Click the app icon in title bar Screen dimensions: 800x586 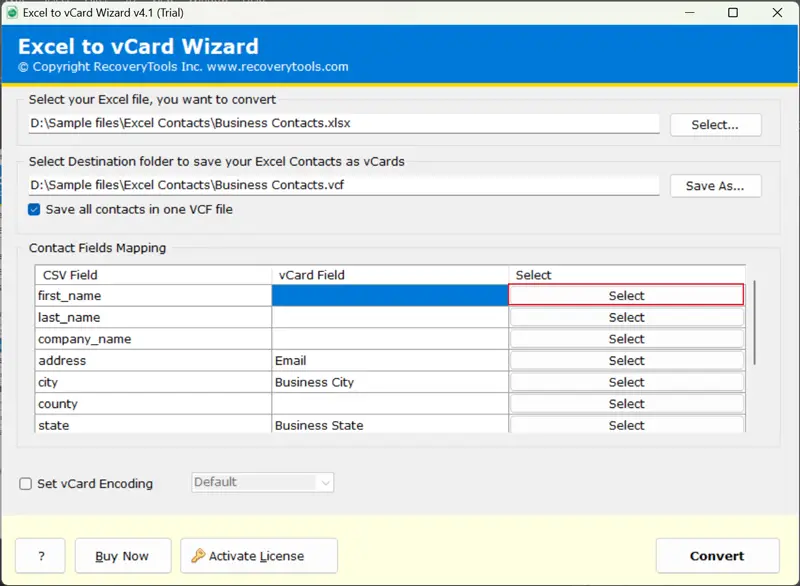click(10, 12)
